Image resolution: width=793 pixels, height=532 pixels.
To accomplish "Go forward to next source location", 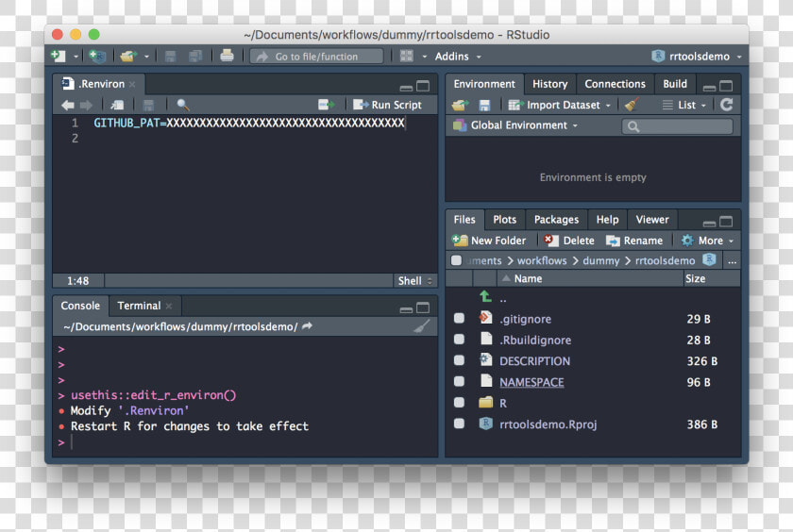I will [86, 105].
